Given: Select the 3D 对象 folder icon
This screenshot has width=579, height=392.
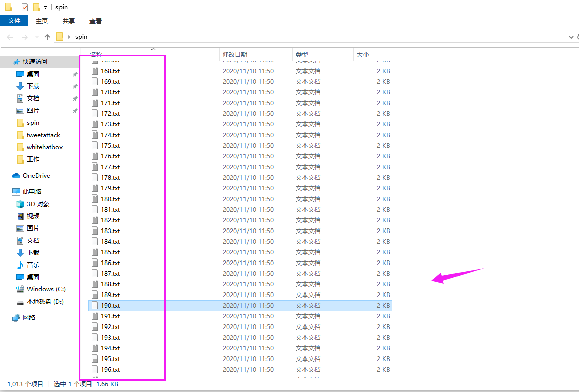Looking at the screenshot, I should pyautogui.click(x=20, y=204).
